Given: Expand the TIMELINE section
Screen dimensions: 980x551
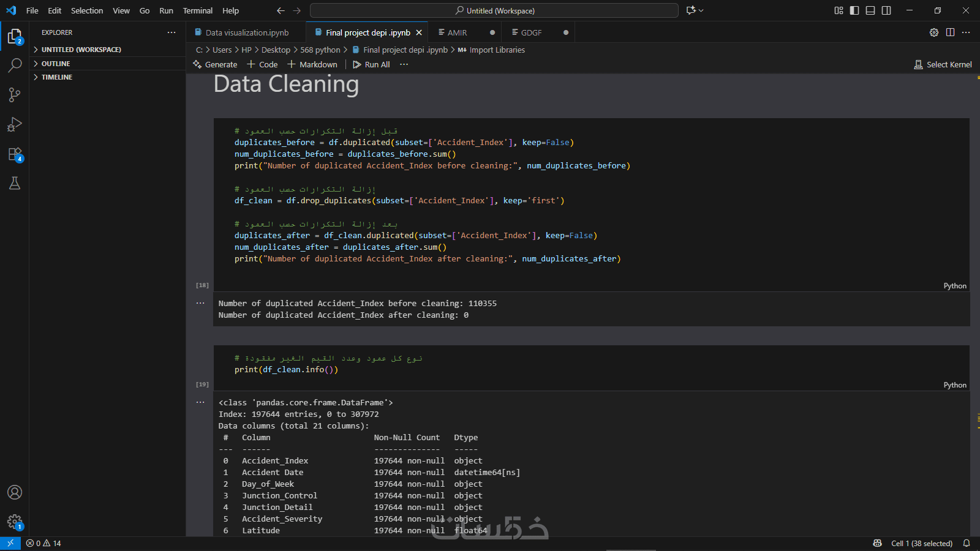Looking at the screenshot, I should (x=57, y=77).
